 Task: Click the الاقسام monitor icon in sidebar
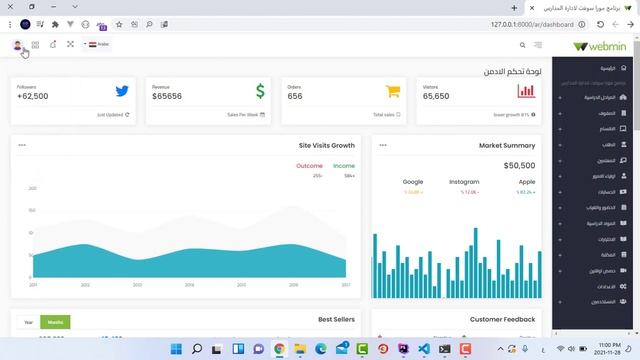tap(623, 129)
